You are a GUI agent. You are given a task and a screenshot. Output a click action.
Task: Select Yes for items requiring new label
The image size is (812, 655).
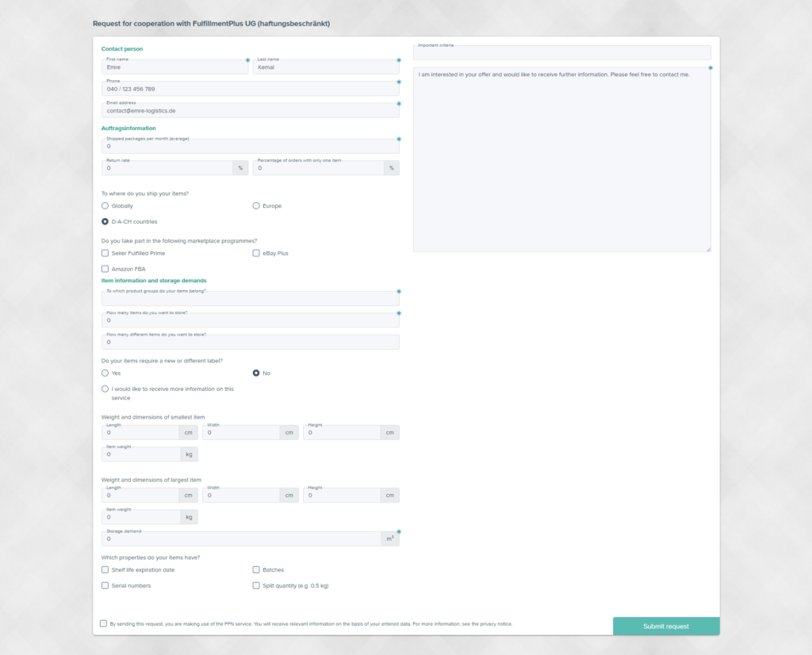click(x=105, y=373)
